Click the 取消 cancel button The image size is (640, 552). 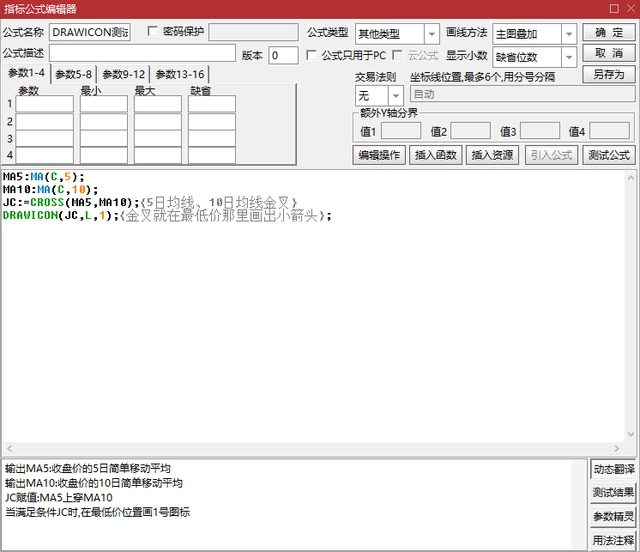[609, 53]
